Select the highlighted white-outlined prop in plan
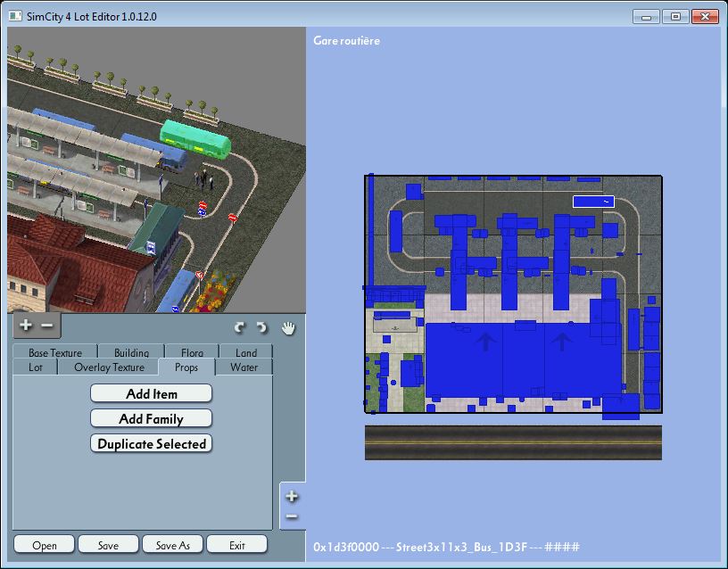 point(593,202)
